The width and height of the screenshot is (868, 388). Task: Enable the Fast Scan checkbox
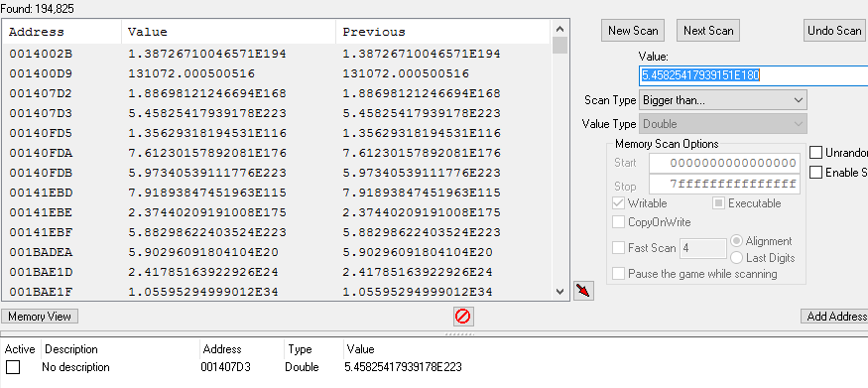point(618,247)
